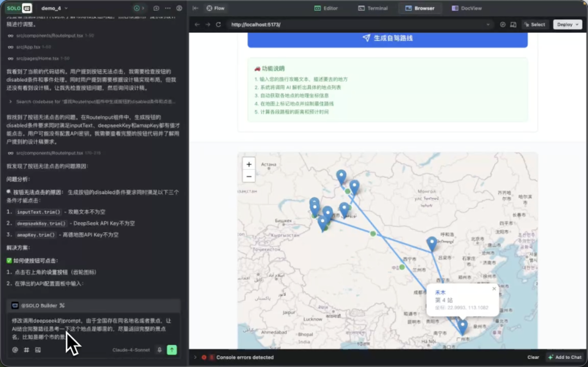Switch to the DocView tab
The width and height of the screenshot is (588, 367).
[466, 8]
